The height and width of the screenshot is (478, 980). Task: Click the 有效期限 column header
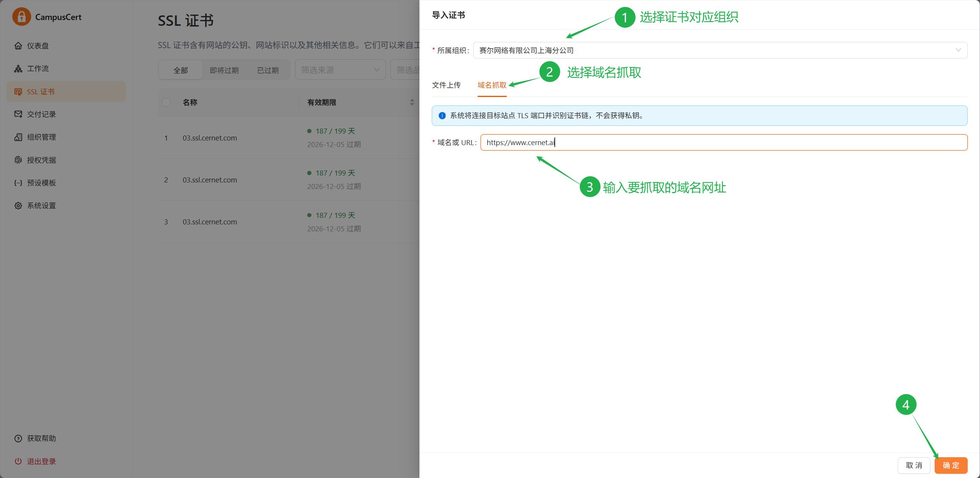[321, 102]
